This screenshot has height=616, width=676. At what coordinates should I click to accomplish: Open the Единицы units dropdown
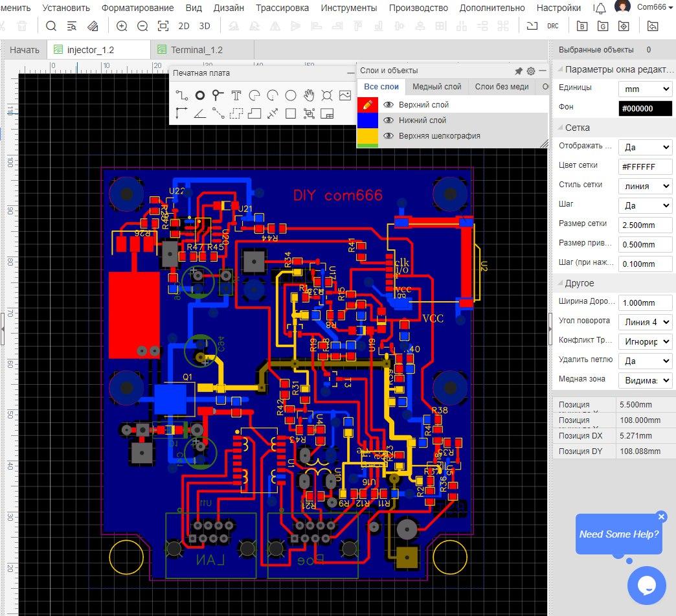[x=645, y=89]
